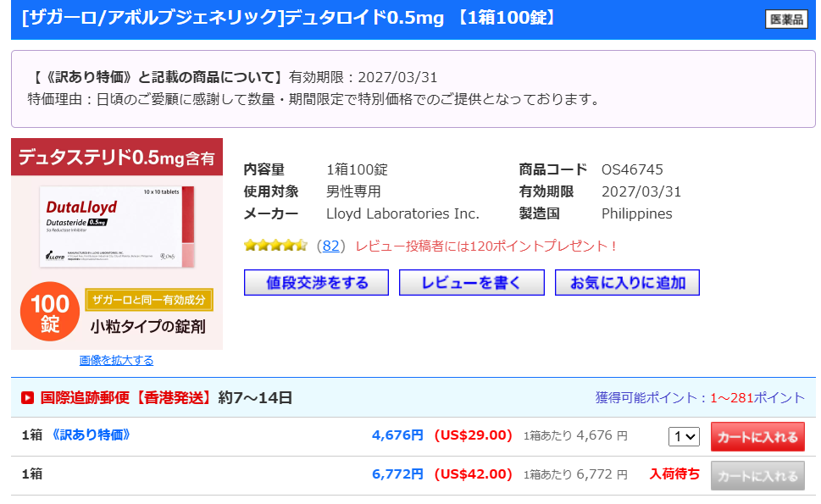The height and width of the screenshot is (504, 821).
Task: Click the 獲得可能ポイント 1〜281ポイント text
Action: (x=700, y=397)
